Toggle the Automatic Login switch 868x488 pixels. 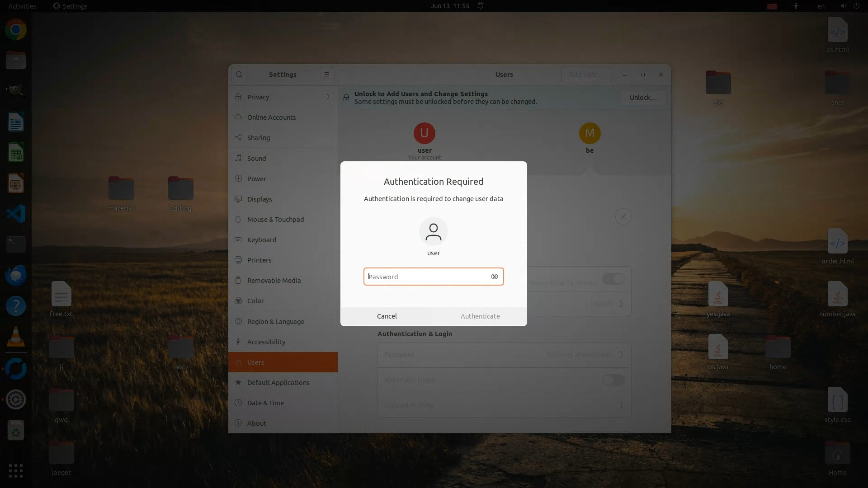(x=613, y=380)
